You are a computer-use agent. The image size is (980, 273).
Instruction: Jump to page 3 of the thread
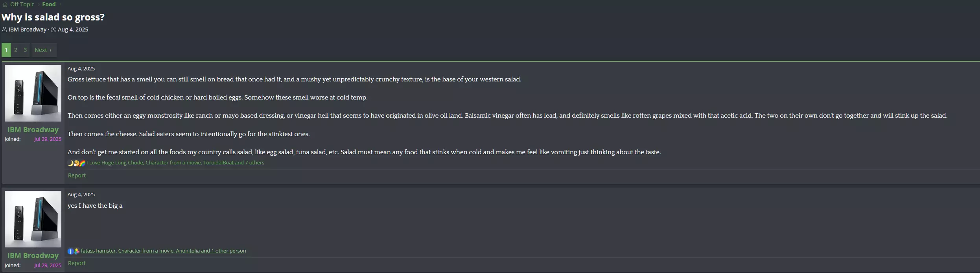25,50
